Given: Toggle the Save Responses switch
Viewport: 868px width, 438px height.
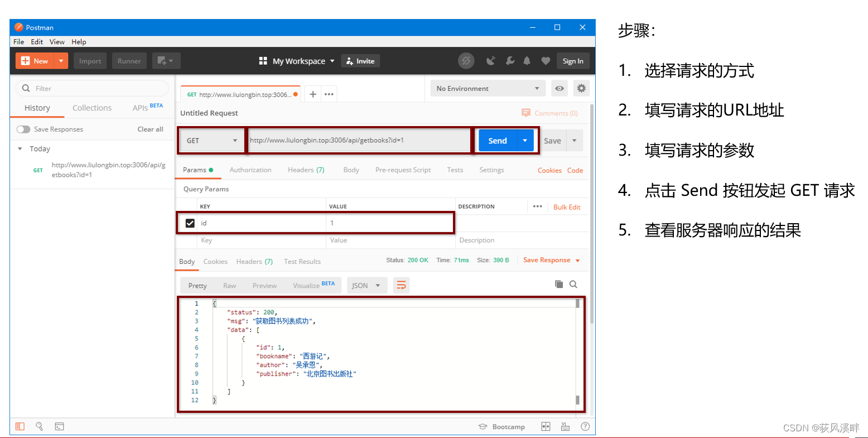Looking at the screenshot, I should (x=23, y=129).
